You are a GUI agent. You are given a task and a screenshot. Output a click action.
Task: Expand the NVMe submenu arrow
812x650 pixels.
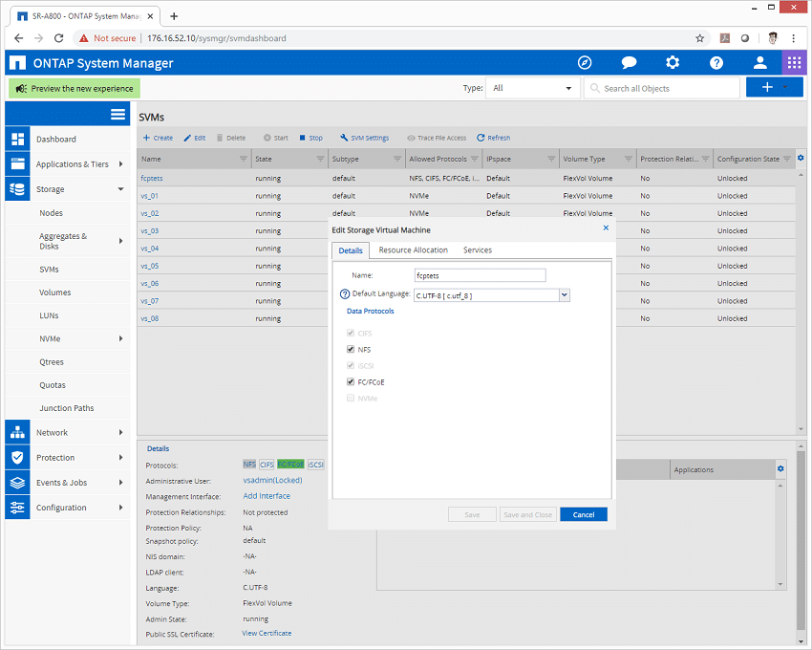coord(120,338)
